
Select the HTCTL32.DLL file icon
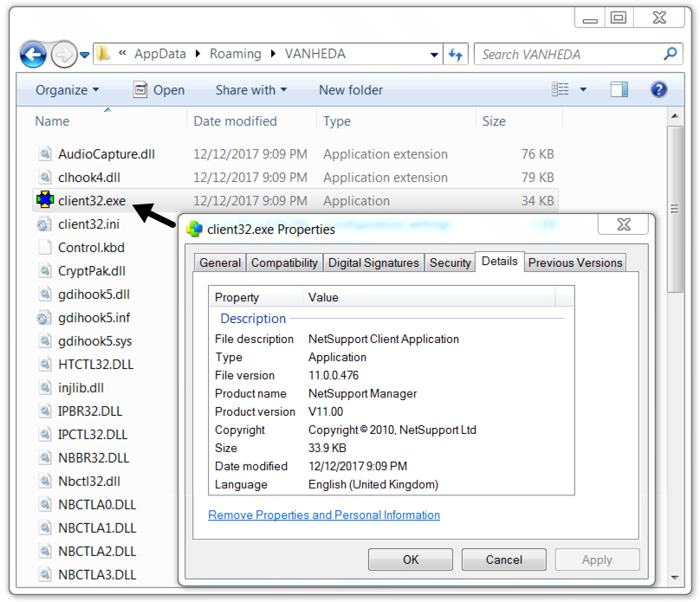(x=44, y=364)
